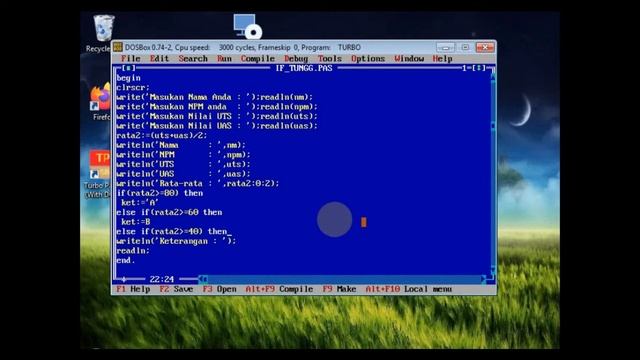Click F3 Open in status bar
The height and width of the screenshot is (360, 640).
[220, 289]
